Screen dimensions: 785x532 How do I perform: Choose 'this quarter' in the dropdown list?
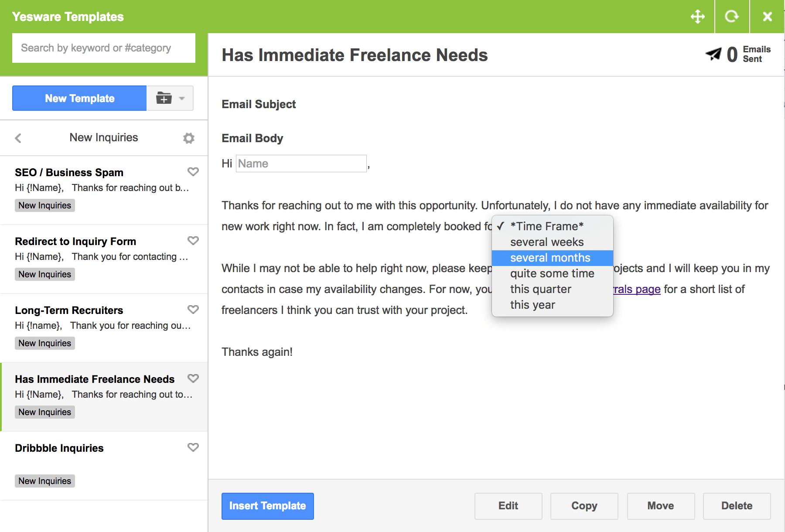[x=540, y=289]
